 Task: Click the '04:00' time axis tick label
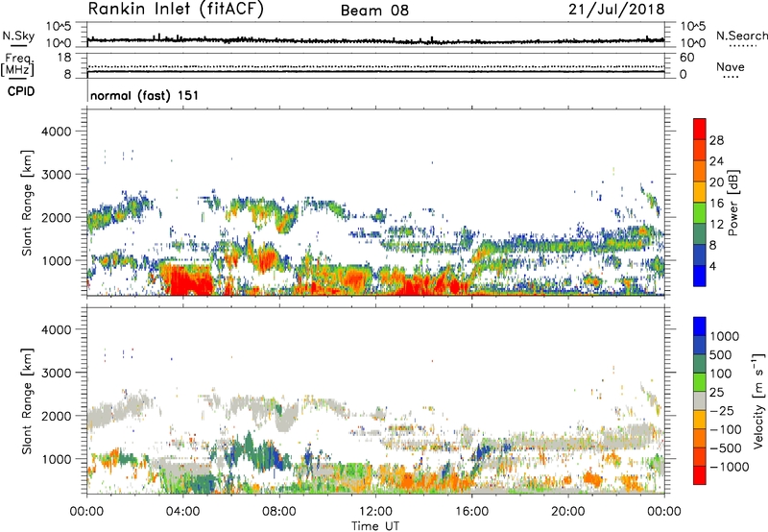(183, 512)
